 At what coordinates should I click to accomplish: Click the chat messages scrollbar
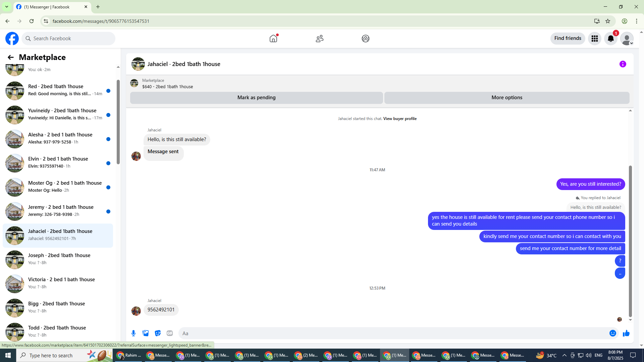click(x=630, y=241)
